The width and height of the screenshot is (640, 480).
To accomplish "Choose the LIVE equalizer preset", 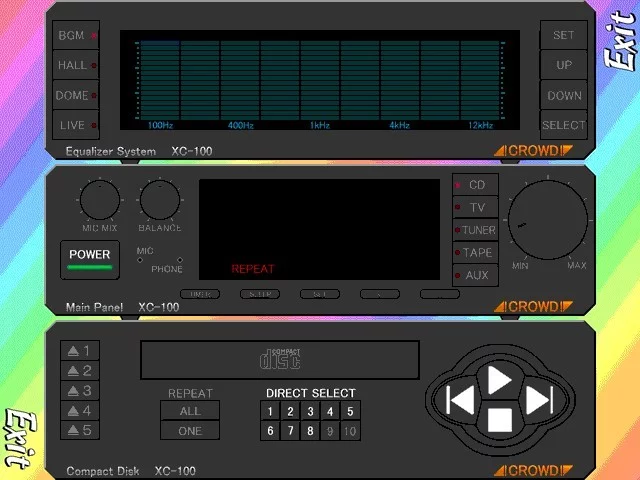I will 76,125.
